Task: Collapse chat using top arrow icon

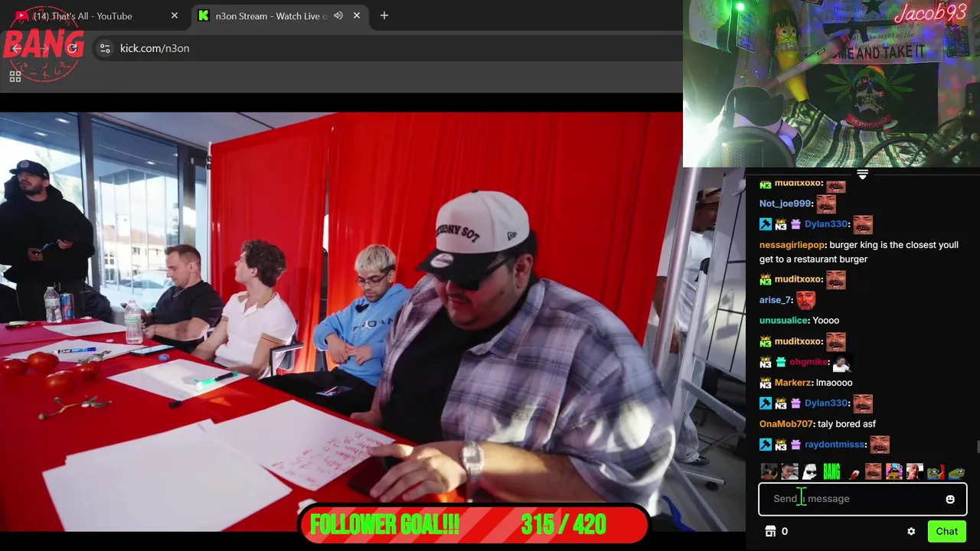Action: [862, 175]
